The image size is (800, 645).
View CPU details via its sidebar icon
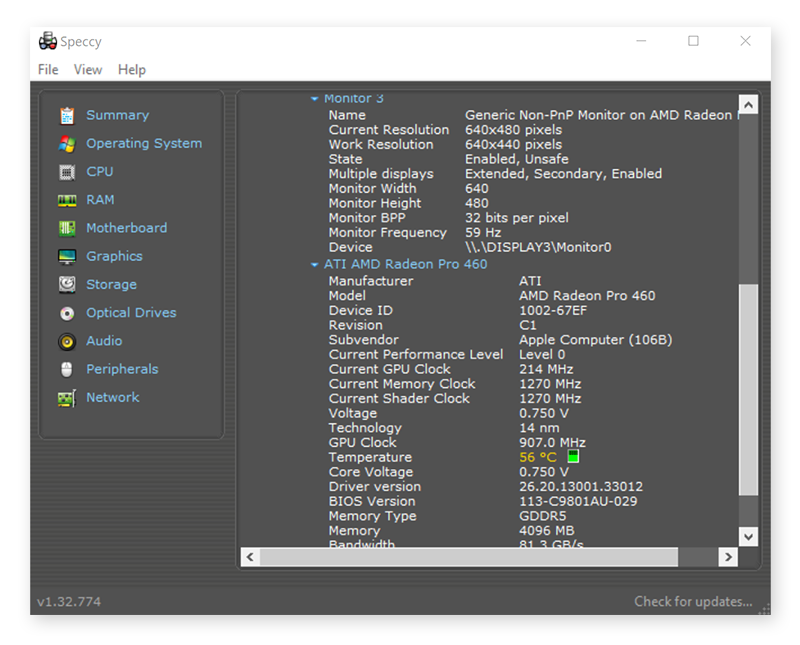pyautogui.click(x=68, y=171)
